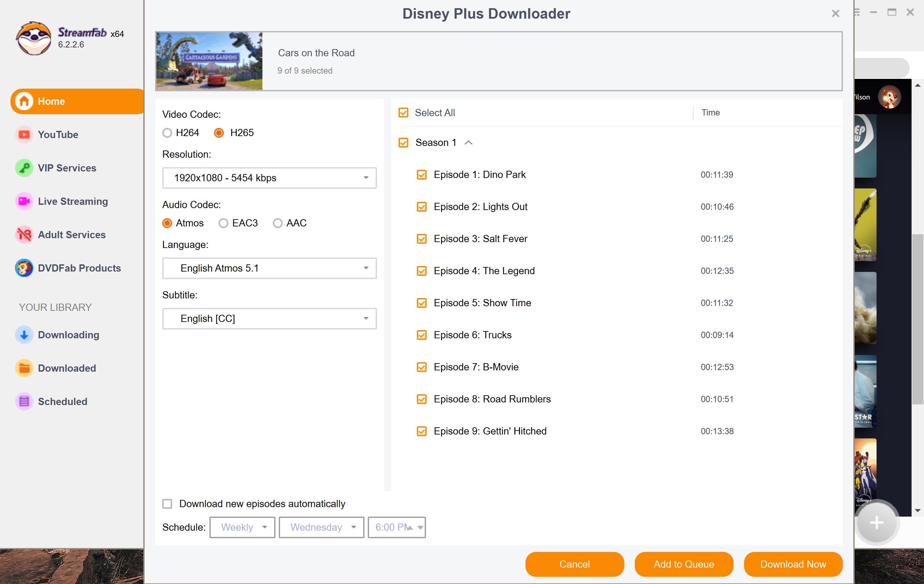924x584 pixels.
Task: Click the Cars on the Road thumbnail
Action: coord(209,62)
